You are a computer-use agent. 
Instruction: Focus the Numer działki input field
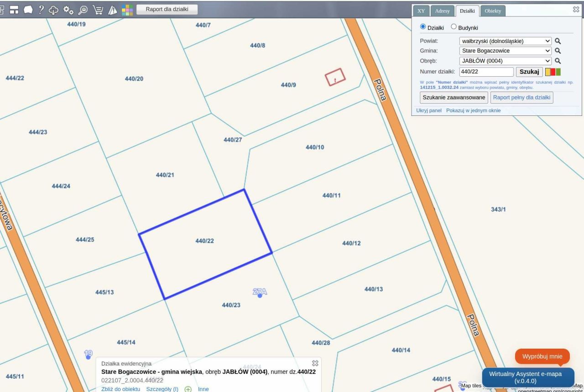[486, 72]
